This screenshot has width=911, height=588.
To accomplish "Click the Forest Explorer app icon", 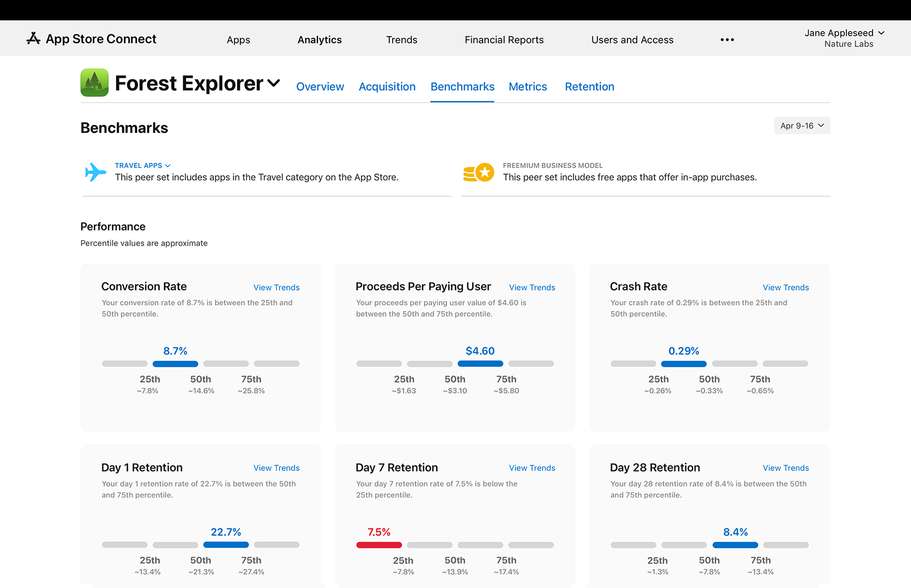I will click(94, 83).
